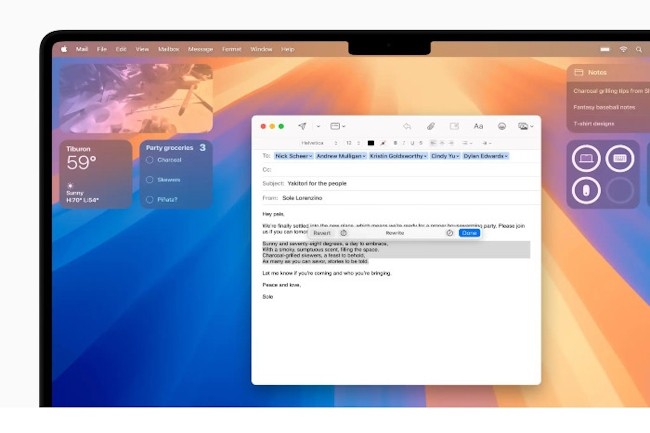Viewport: 650px width, 433px height.
Task: Open the text format Aa icon
Action: pyautogui.click(x=478, y=127)
